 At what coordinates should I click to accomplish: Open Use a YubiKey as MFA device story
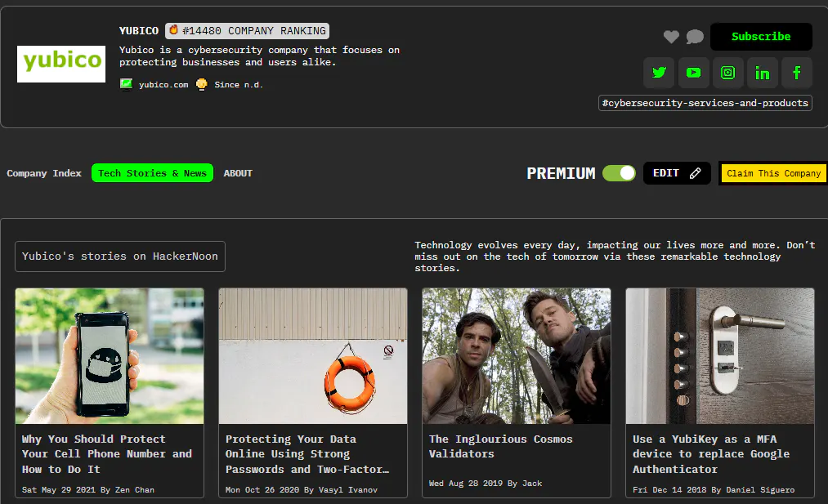(711, 454)
